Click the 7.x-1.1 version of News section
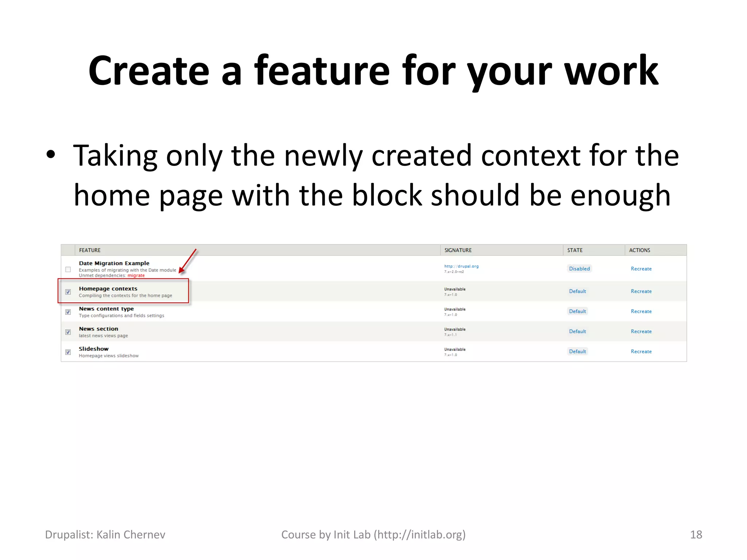This screenshot has height=560, width=747. 450,335
